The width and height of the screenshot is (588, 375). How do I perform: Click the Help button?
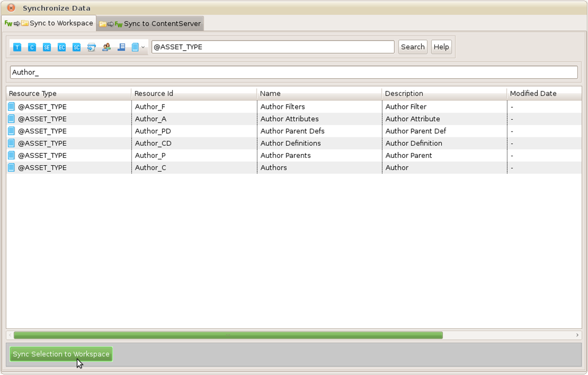click(441, 47)
